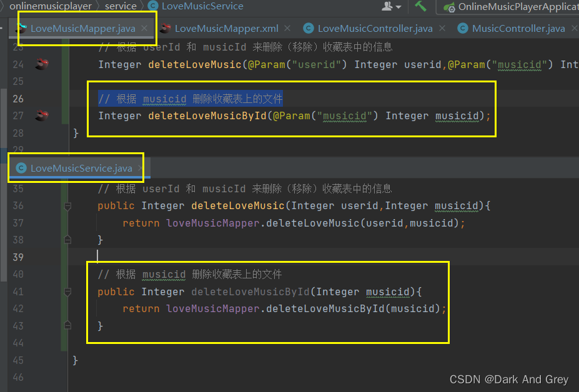Click the LoveMusicMapper.java file icon
This screenshot has height=392, width=579.
point(21,28)
